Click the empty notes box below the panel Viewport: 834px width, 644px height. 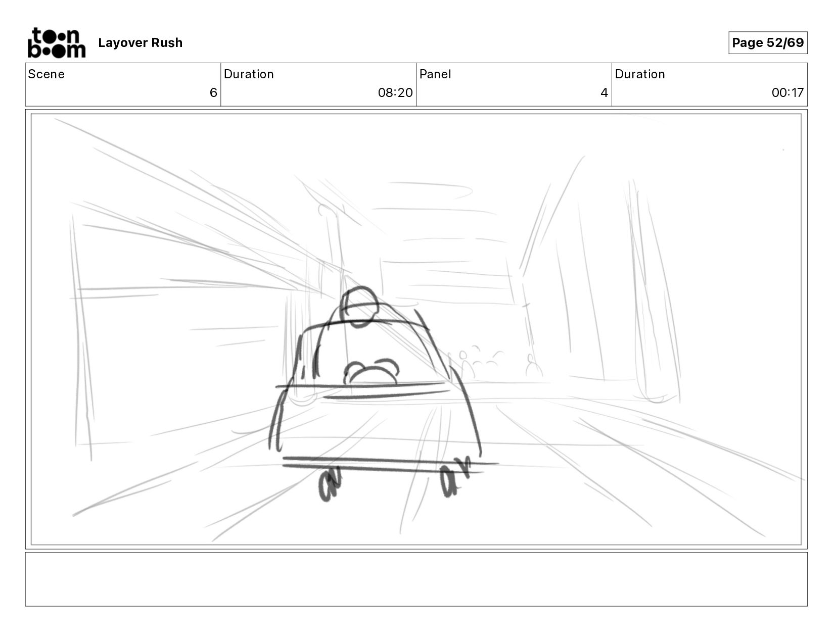click(416, 579)
